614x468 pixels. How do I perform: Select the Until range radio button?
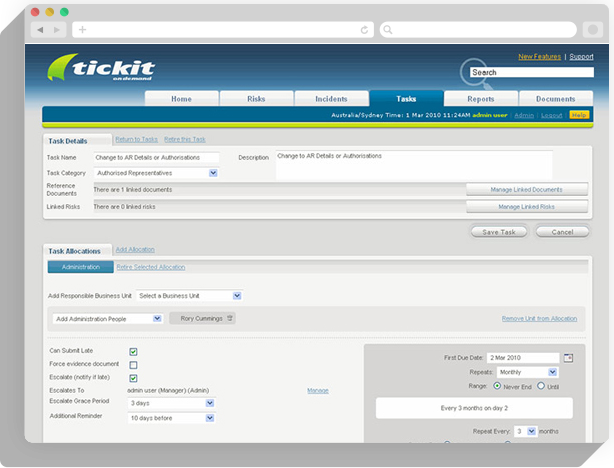pos(542,385)
